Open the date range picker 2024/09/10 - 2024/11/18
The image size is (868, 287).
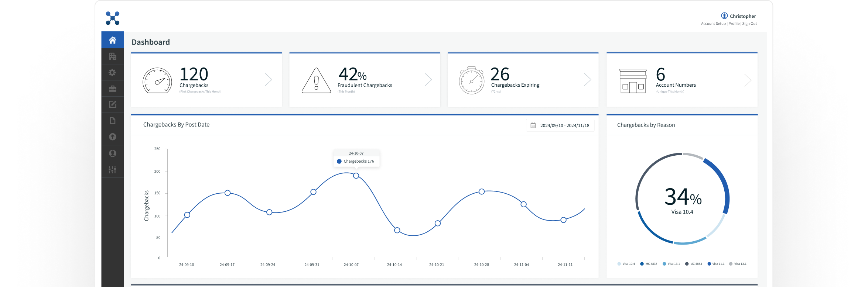tap(560, 125)
